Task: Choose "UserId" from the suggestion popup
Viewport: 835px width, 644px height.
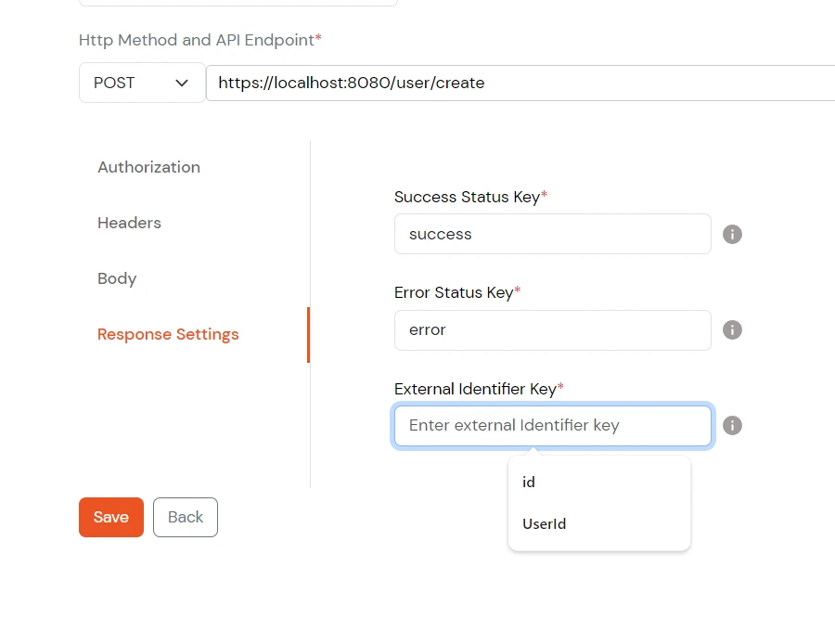Action: pyautogui.click(x=544, y=523)
